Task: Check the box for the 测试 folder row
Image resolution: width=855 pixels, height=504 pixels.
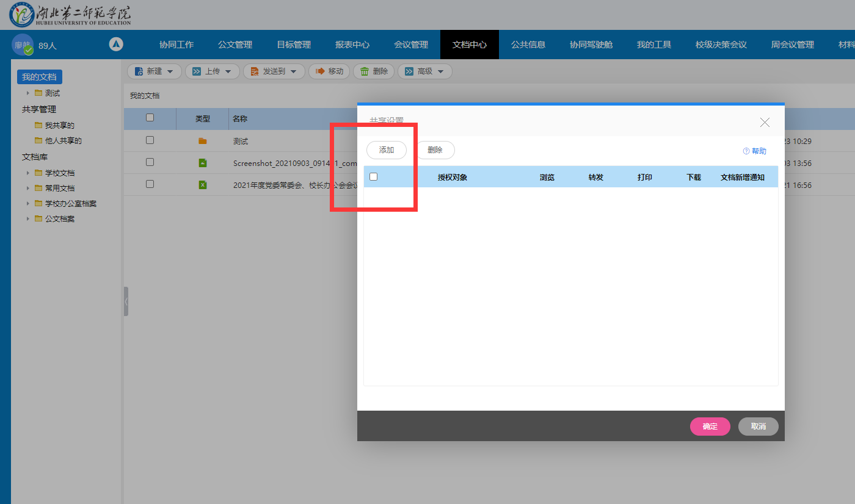Action: tap(150, 140)
